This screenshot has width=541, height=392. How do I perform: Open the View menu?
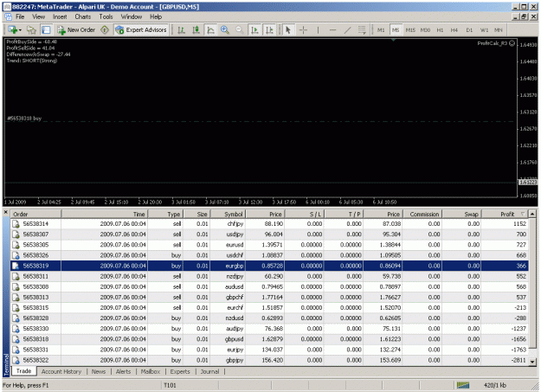pos(39,16)
